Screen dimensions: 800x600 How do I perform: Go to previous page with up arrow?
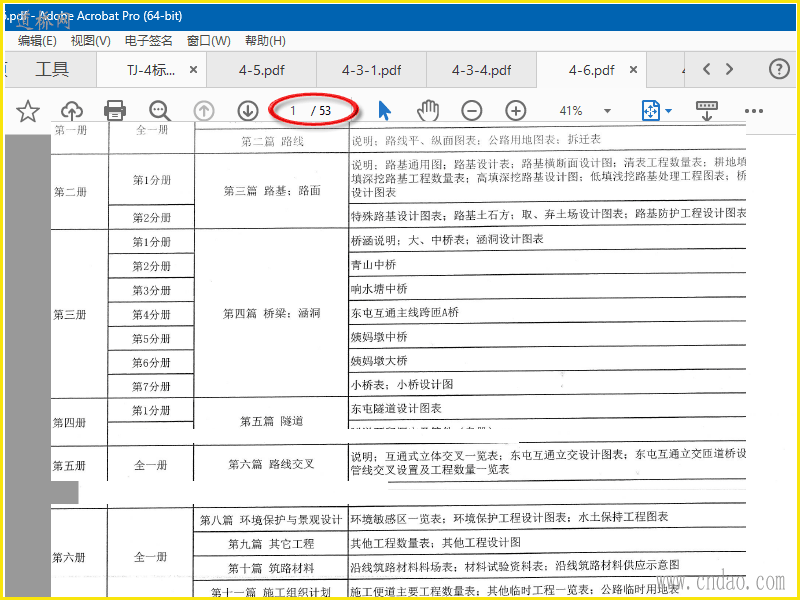(204, 110)
